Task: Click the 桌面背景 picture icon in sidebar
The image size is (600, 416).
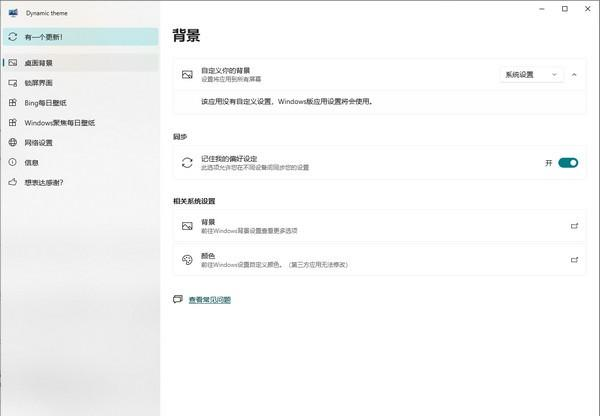Action: [x=13, y=62]
